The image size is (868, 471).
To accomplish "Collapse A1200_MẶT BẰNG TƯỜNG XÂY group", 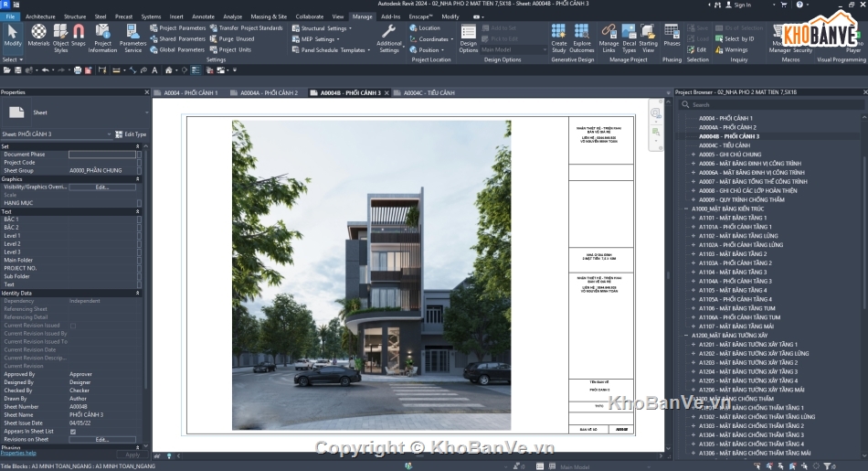I will 686,336.
